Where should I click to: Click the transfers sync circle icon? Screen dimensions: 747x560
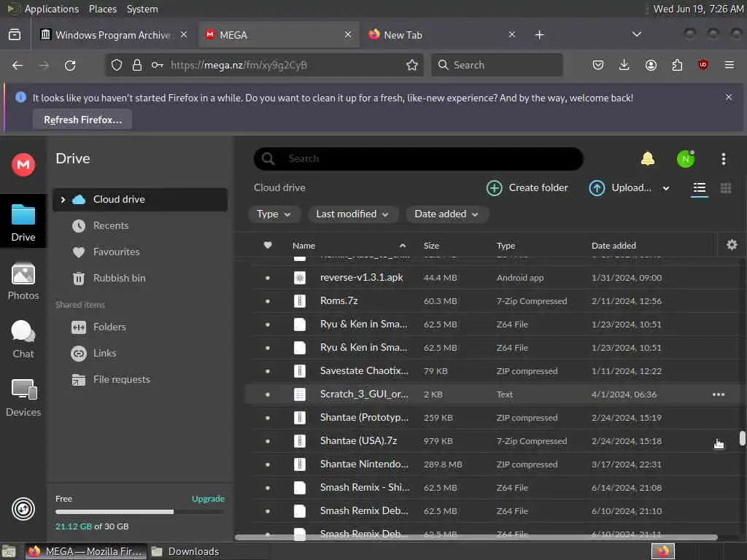point(23,509)
